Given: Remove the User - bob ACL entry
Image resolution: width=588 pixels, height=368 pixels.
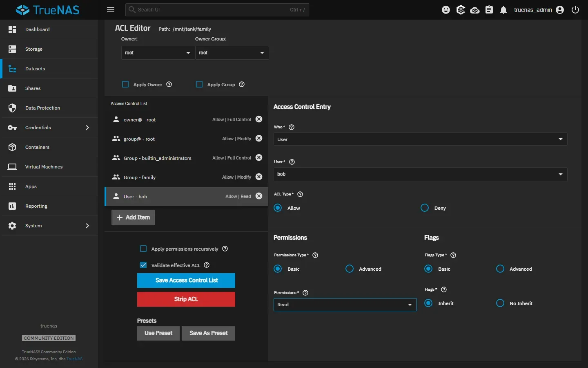Looking at the screenshot, I should 259,196.
